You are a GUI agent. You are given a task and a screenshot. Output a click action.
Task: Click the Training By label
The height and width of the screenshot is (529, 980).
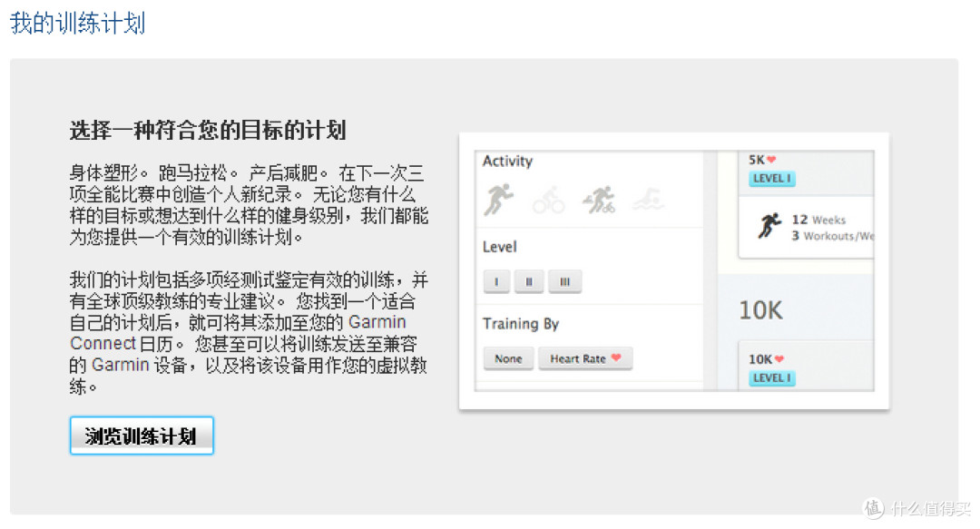521,324
